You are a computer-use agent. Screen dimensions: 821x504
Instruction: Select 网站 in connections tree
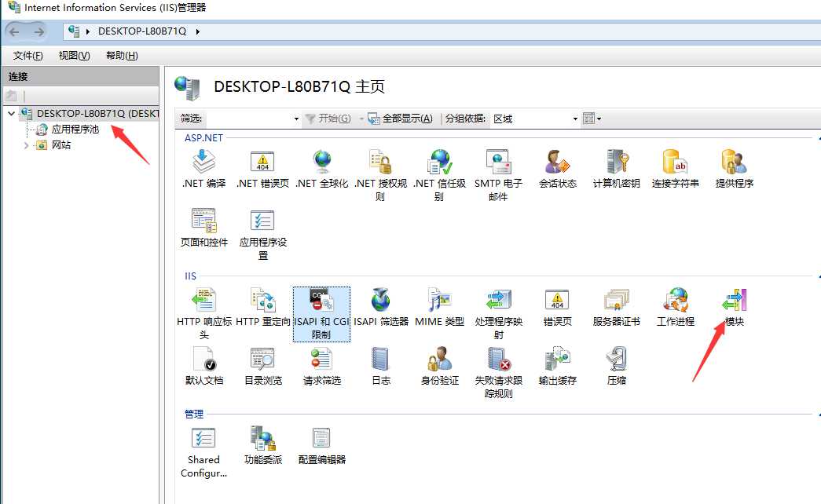[x=60, y=145]
